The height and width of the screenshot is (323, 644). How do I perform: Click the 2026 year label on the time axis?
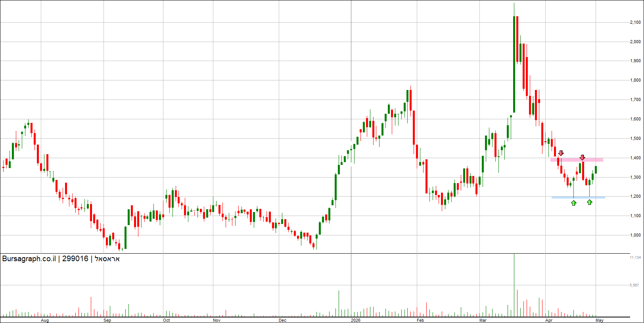click(x=356, y=320)
